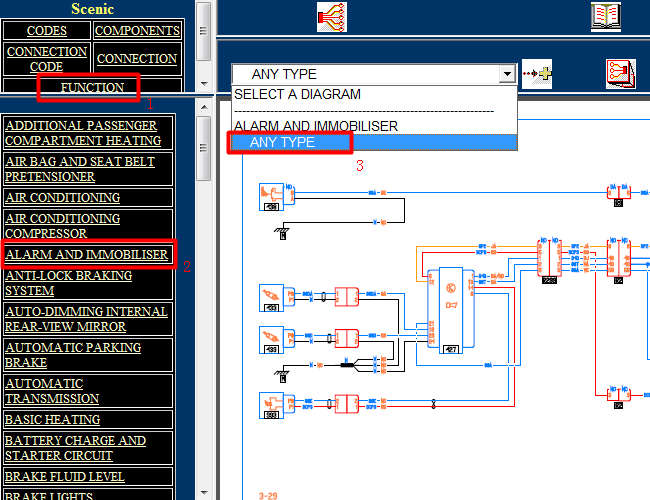Choose highlighted ANY TYPE dropdown option
This screenshot has width=650, height=500.
point(374,142)
